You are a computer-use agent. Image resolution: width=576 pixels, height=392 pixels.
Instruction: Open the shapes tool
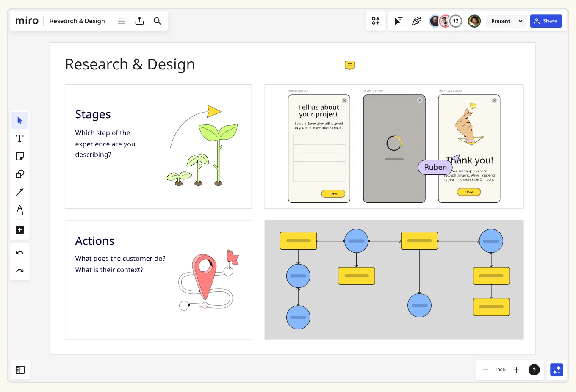coord(19,174)
